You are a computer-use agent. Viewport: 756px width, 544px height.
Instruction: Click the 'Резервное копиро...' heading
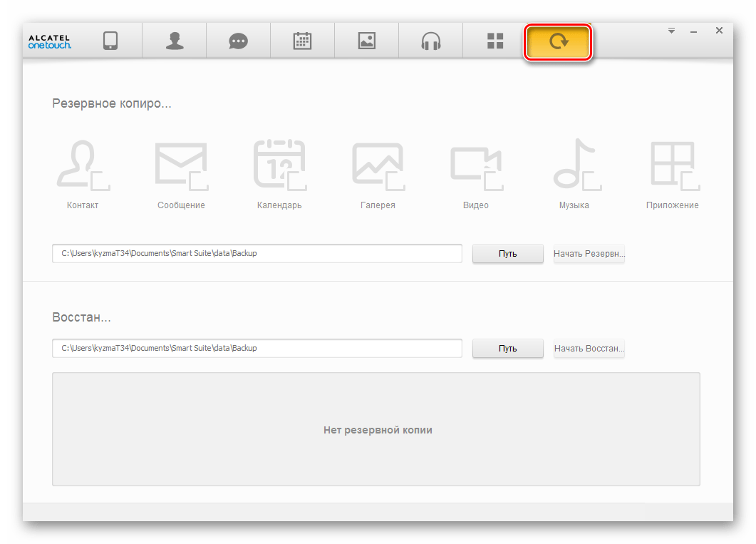click(x=112, y=103)
